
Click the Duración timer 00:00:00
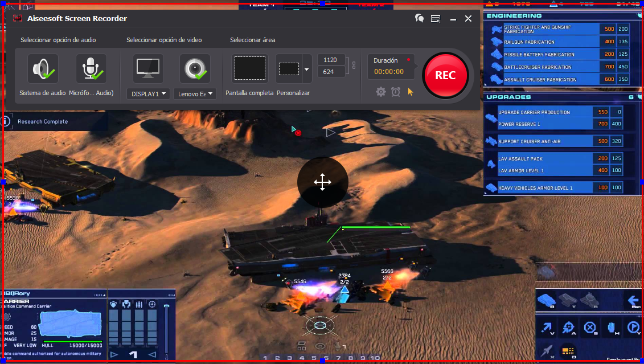(x=388, y=71)
